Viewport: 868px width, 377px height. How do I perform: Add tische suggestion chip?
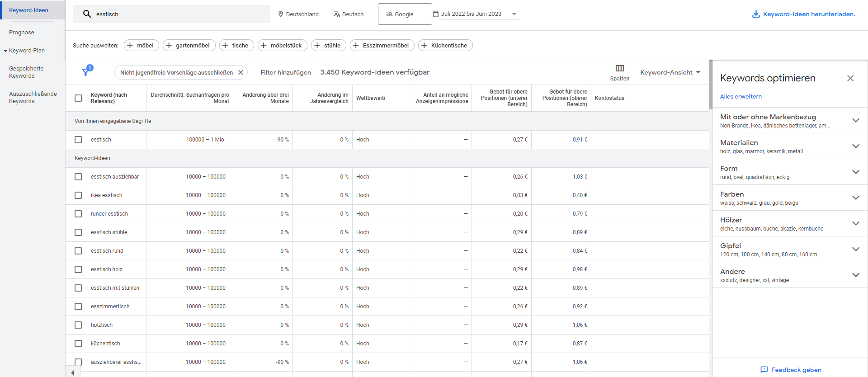(x=236, y=45)
